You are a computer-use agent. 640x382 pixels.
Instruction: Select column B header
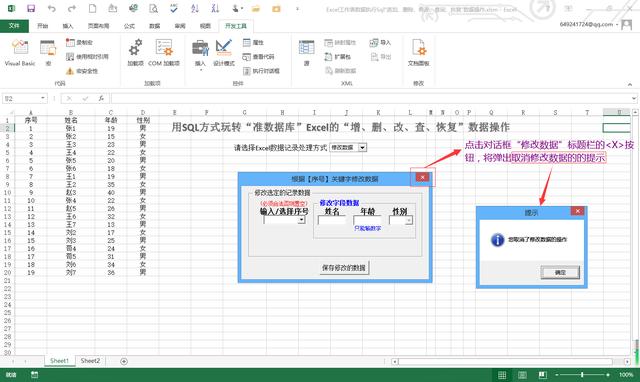[71, 112]
